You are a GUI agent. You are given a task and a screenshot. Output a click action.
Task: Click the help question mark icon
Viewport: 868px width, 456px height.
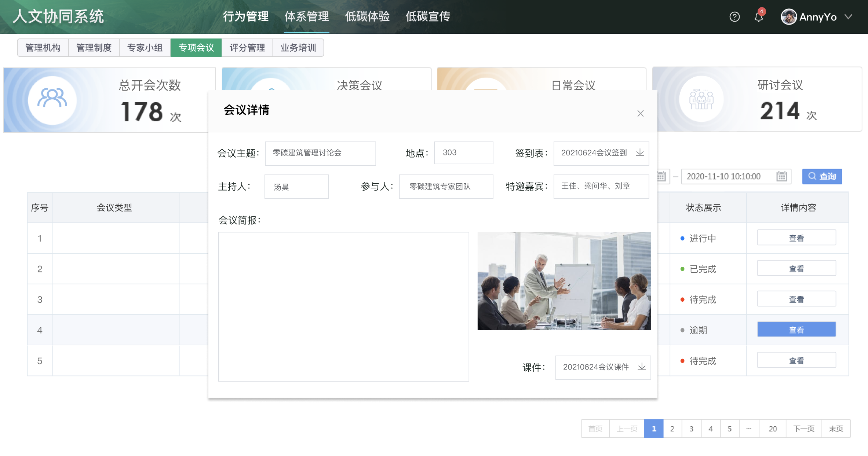(x=734, y=17)
